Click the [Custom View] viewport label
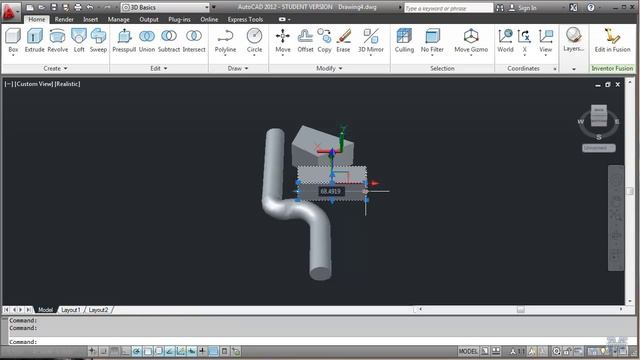The height and width of the screenshot is (360, 640). tap(34, 84)
